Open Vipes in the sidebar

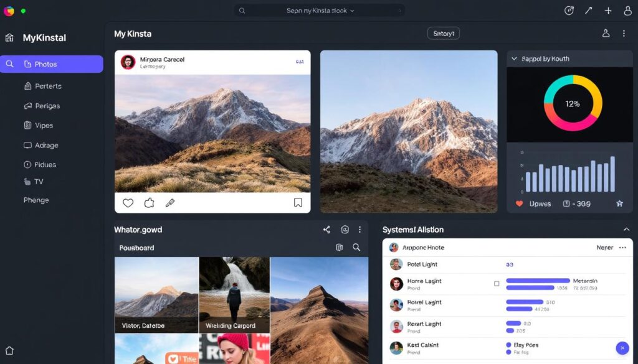pyautogui.click(x=44, y=125)
